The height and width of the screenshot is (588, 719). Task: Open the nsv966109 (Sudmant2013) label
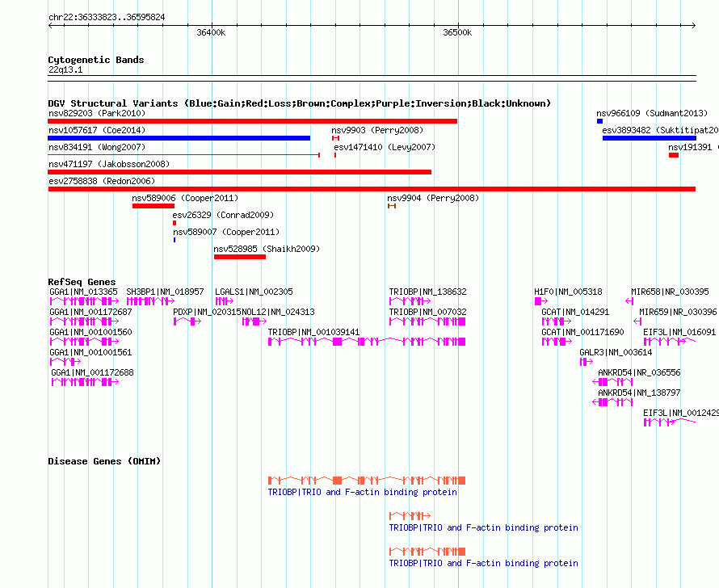tap(652, 113)
